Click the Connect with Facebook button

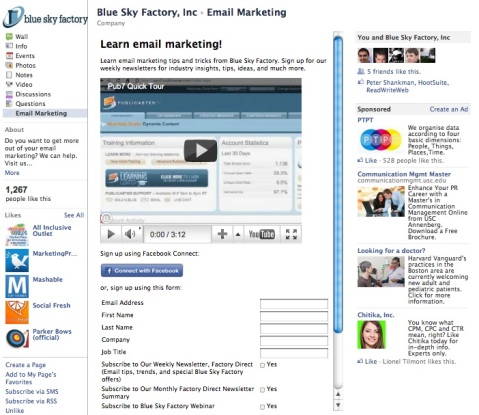click(x=142, y=271)
